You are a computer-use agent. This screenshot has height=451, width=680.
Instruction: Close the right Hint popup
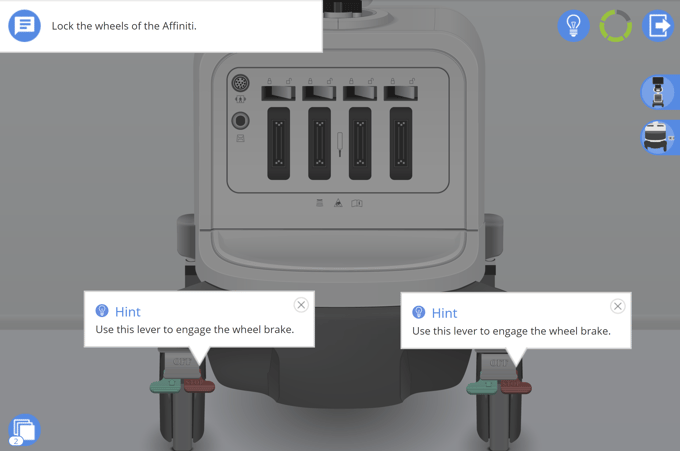pyautogui.click(x=618, y=306)
